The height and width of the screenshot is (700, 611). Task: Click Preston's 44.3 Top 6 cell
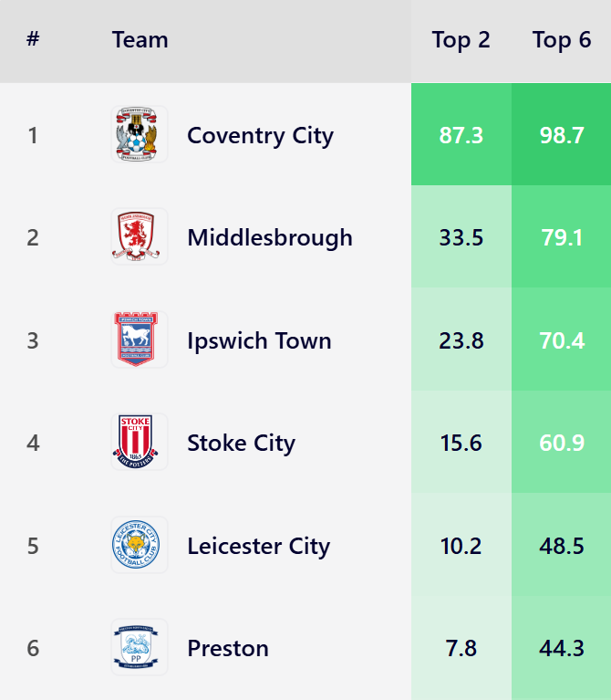562,648
